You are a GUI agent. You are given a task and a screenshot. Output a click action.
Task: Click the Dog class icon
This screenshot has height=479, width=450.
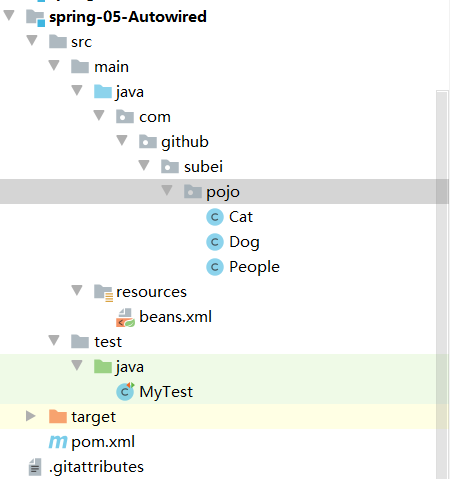pyautogui.click(x=215, y=242)
